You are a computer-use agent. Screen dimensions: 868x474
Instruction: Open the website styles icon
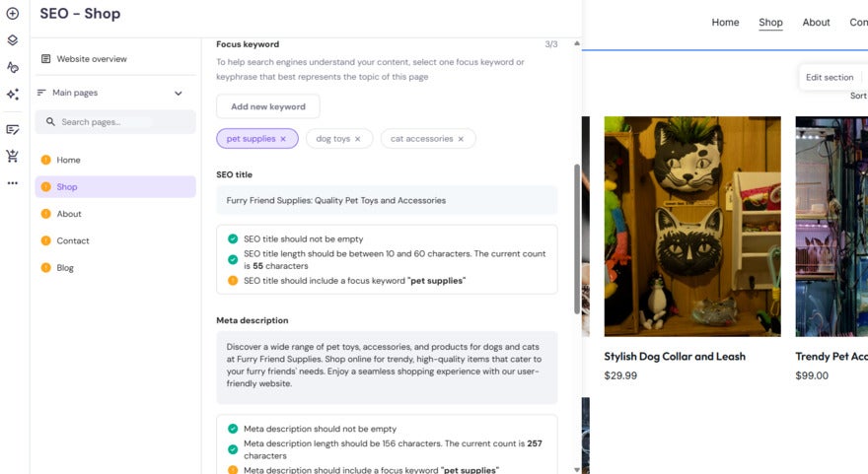13,67
